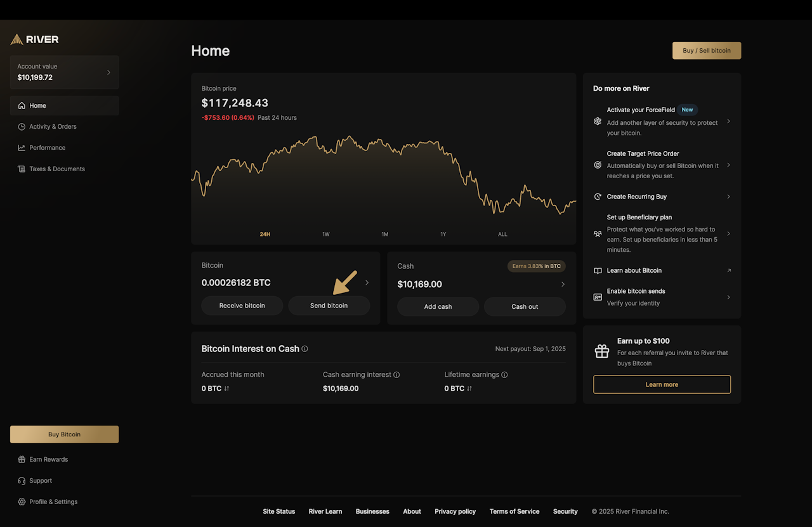Select the 24H chart range
This screenshot has width=812, height=527.
265,235
